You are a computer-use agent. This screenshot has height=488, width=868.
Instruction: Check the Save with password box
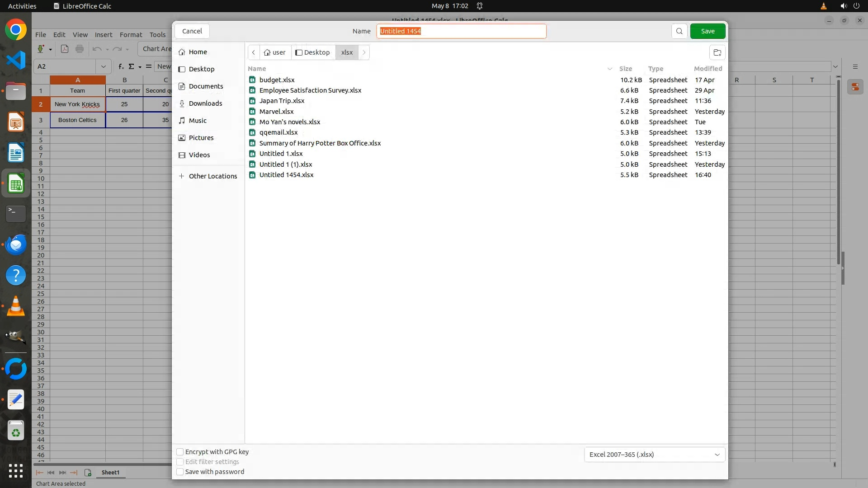pyautogui.click(x=180, y=472)
